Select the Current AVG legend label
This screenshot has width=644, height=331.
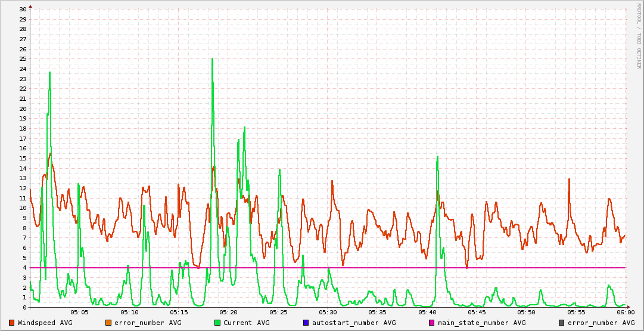[x=246, y=323]
